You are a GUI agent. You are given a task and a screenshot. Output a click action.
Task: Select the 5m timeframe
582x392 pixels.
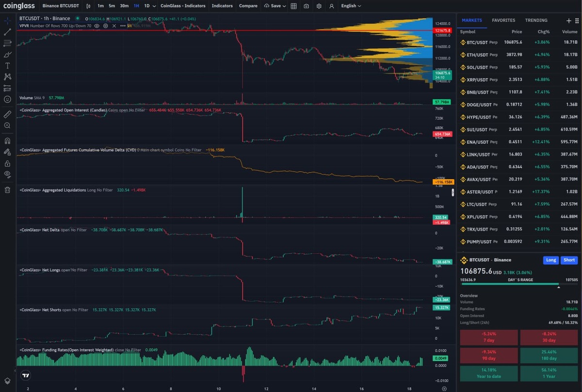[112, 6]
